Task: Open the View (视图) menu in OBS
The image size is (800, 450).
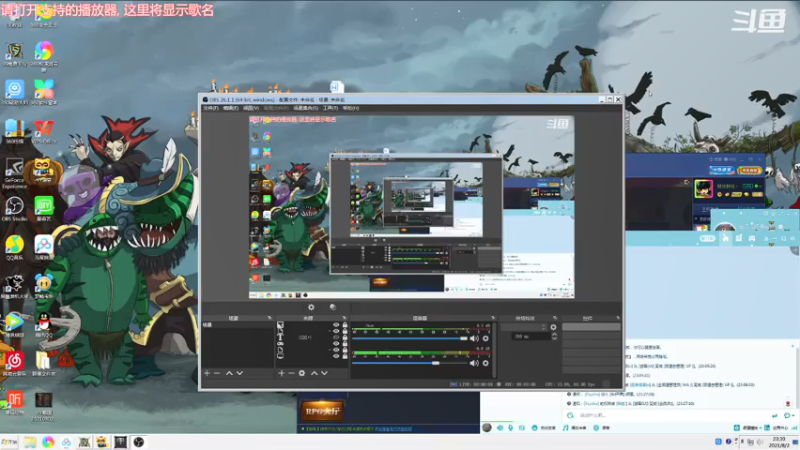Action: coord(251,108)
